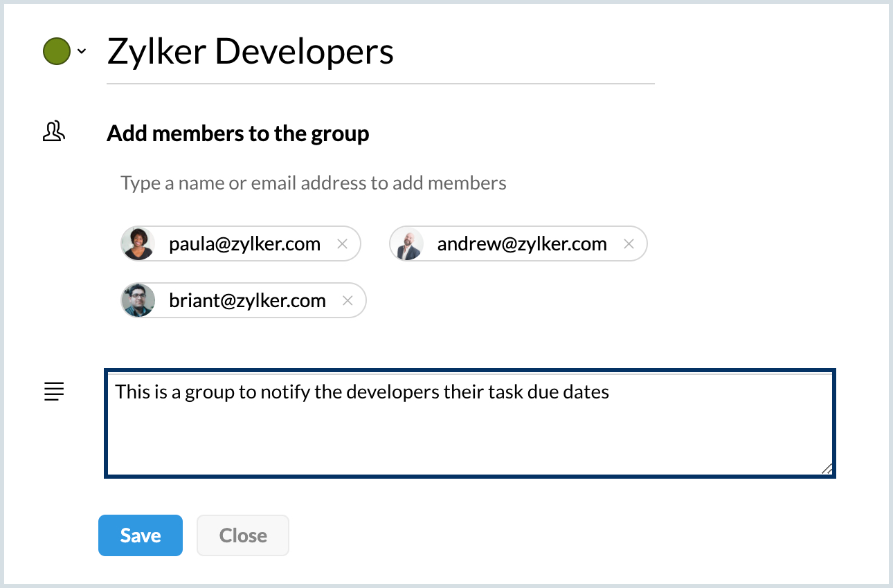Save the group settings

[141, 535]
